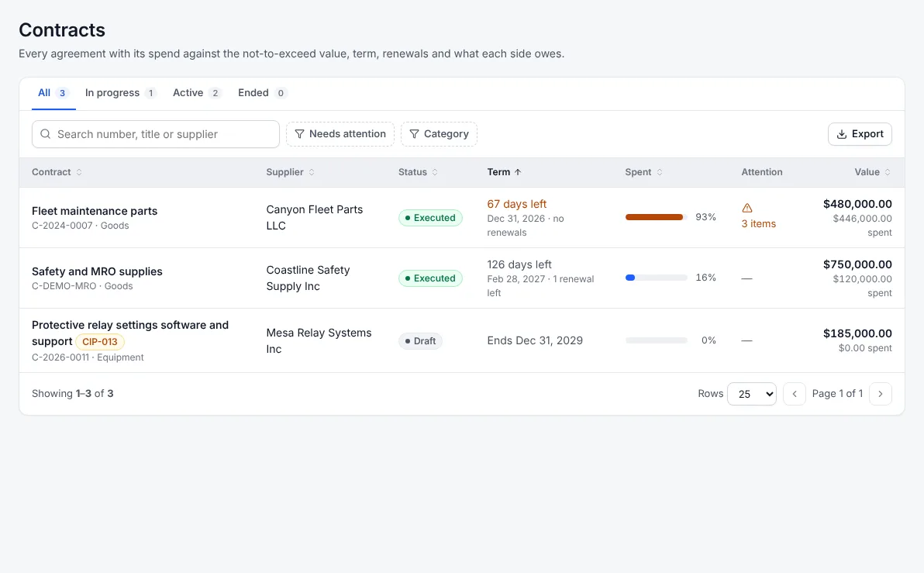Click Ends Dec 31, 2029 term
This screenshot has width=924, height=573.
click(535, 340)
